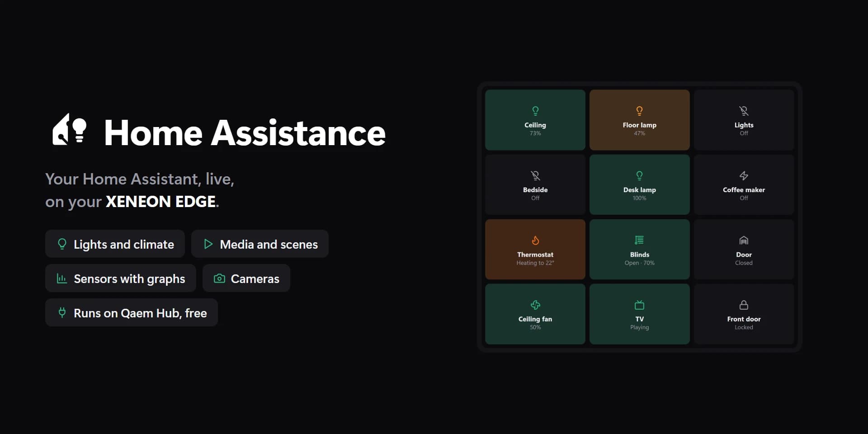Toggle the Ceiling light tile
868x434 pixels.
pyautogui.click(x=535, y=120)
